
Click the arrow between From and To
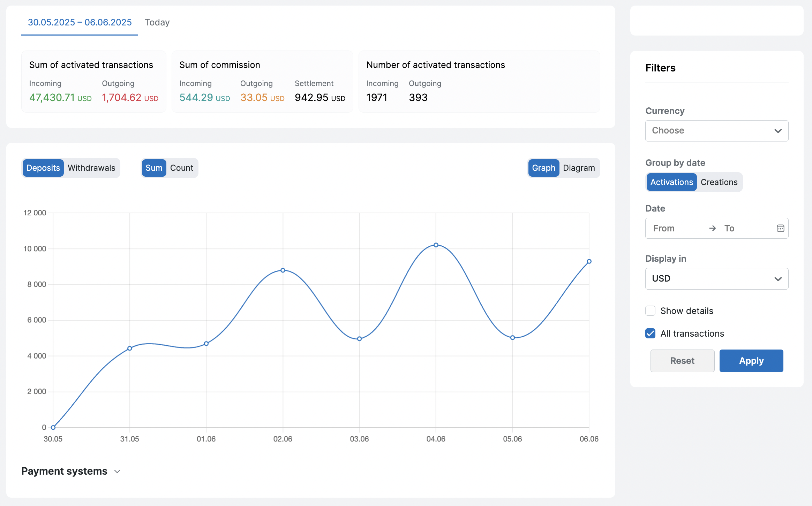(712, 228)
